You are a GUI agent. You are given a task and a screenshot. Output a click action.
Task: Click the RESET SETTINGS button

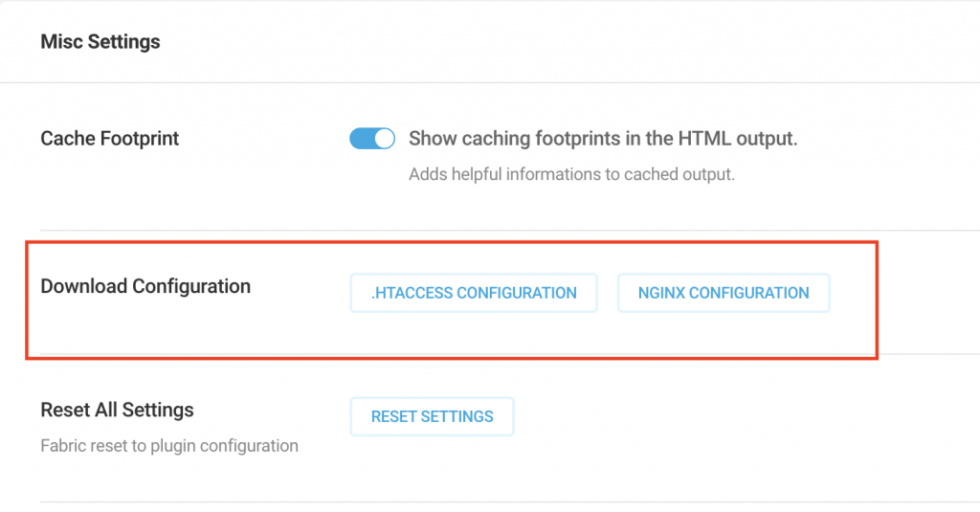point(432,416)
